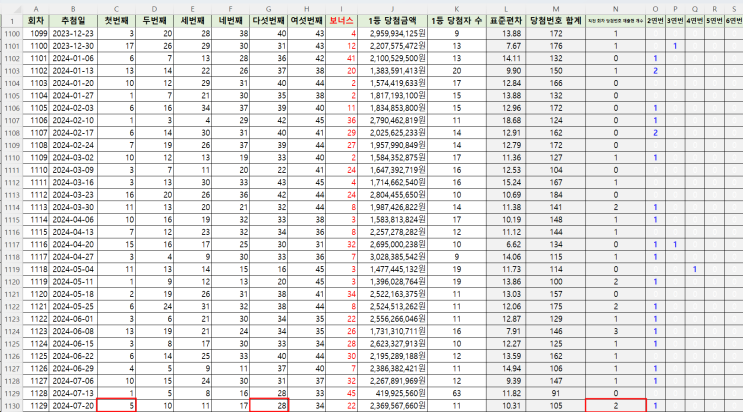
Task: Click blue 2 in the 2024-01-13 row
Action: coord(655,71)
